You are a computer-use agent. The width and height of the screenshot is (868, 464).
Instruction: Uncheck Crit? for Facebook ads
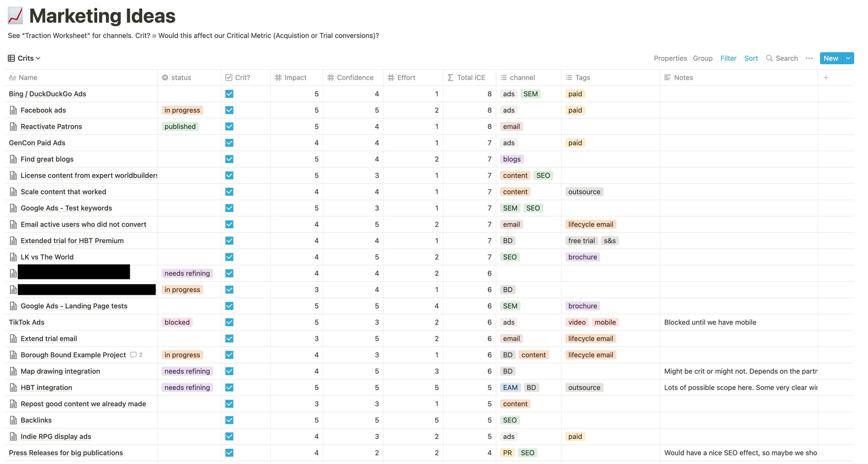tap(229, 110)
